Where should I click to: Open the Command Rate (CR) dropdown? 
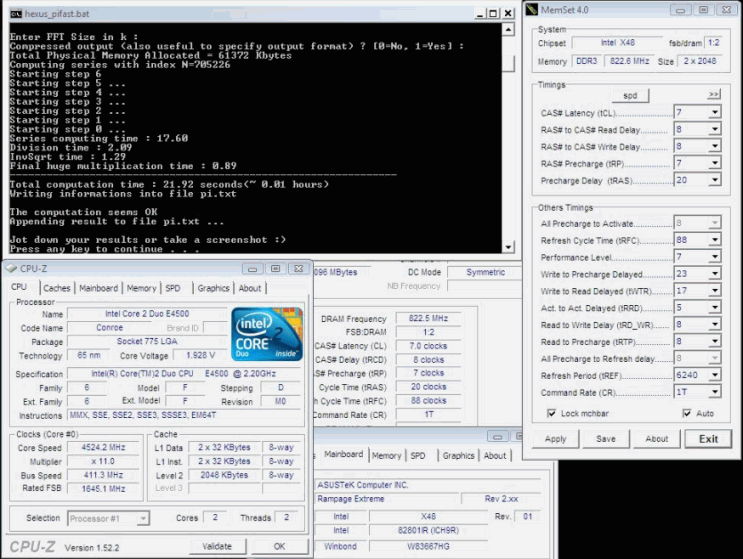pyautogui.click(x=715, y=392)
